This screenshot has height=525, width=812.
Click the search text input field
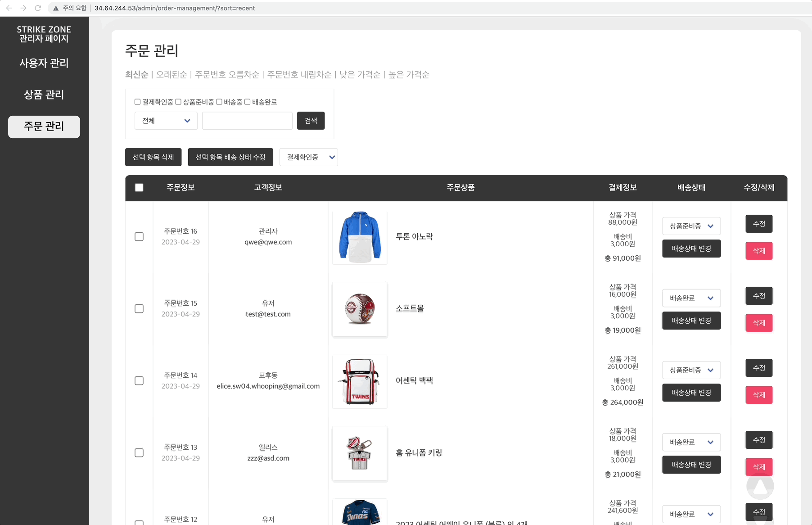tap(247, 121)
